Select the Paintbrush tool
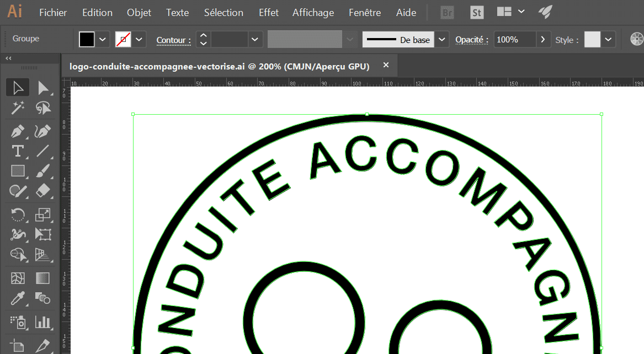644x354 pixels. 42,170
